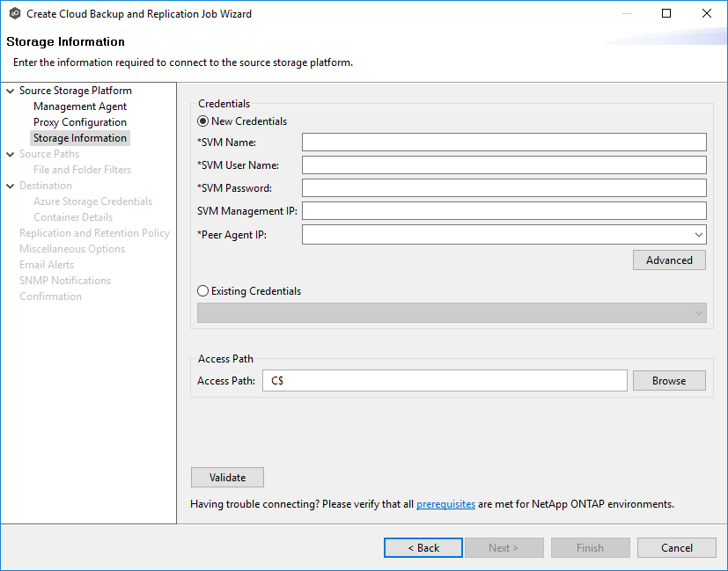Cancel the wizard
The image size is (728, 571).
pos(676,548)
